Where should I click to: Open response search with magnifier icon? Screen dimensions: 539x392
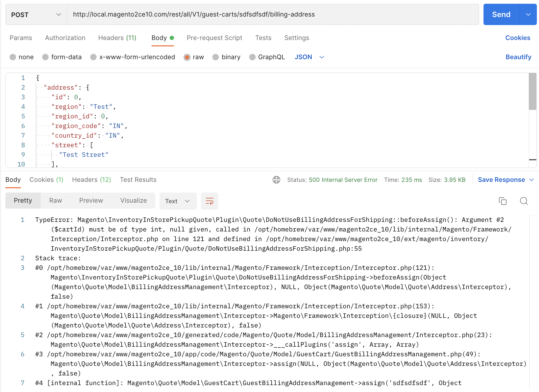point(524,201)
